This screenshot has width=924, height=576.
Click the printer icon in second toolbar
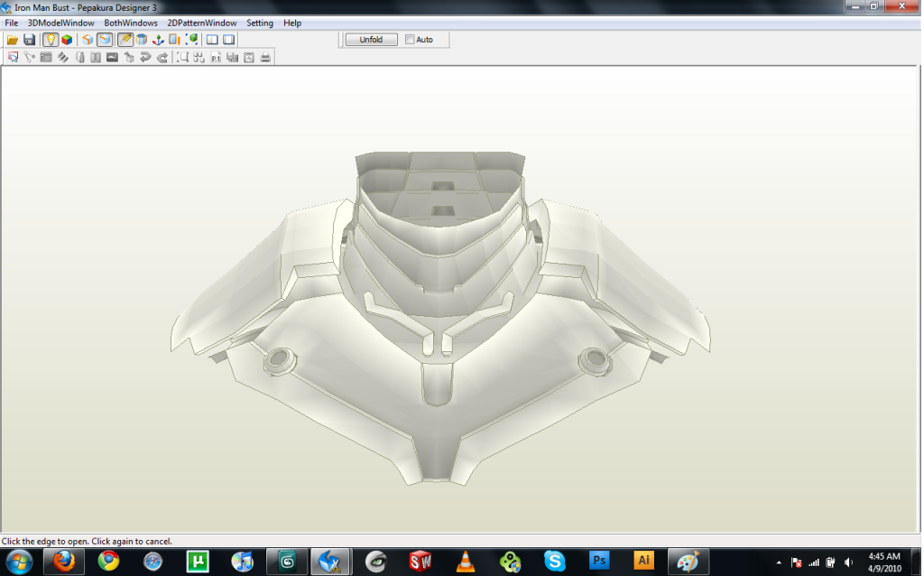[x=265, y=58]
